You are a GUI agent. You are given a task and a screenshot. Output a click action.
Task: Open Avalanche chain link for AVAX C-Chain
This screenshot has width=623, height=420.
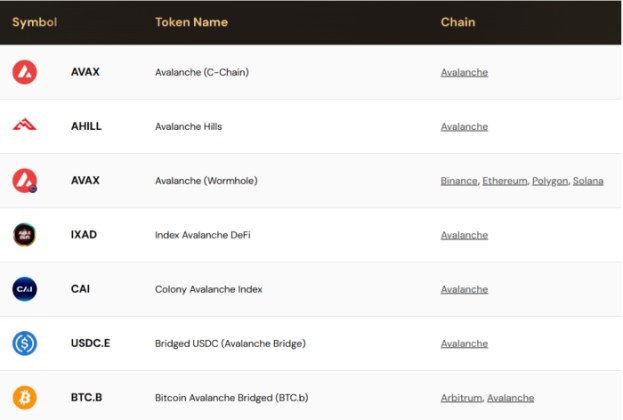pos(464,72)
